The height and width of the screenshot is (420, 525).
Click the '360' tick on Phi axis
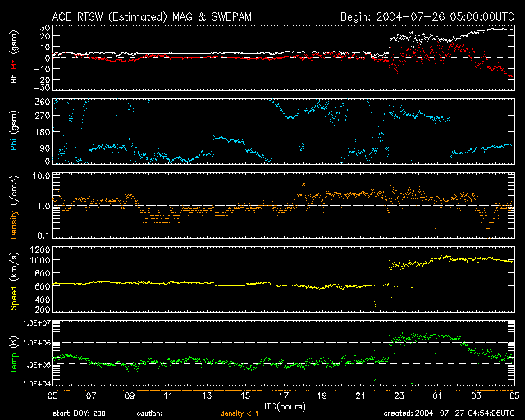click(x=43, y=102)
